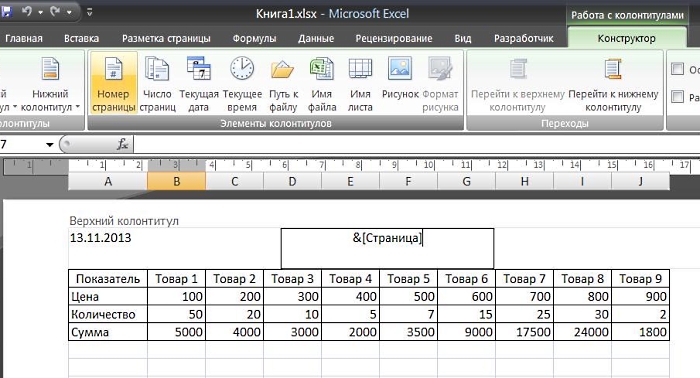Open the Главная ribbon tab
Viewport: 700px width, 378px height.
pyautogui.click(x=24, y=38)
